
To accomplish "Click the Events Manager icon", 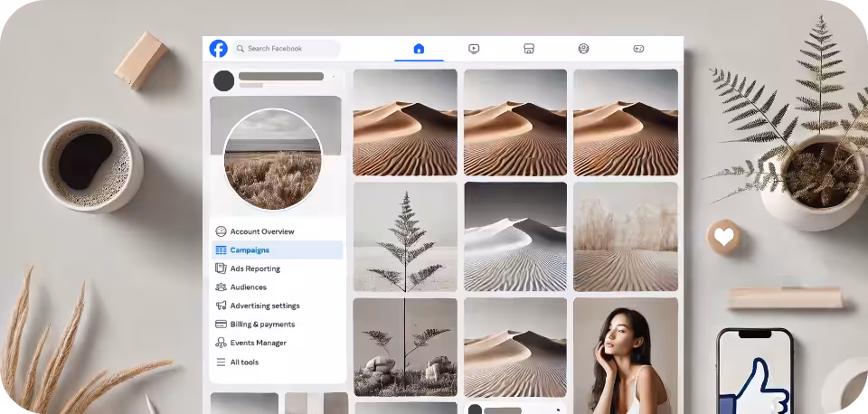I will 221,343.
